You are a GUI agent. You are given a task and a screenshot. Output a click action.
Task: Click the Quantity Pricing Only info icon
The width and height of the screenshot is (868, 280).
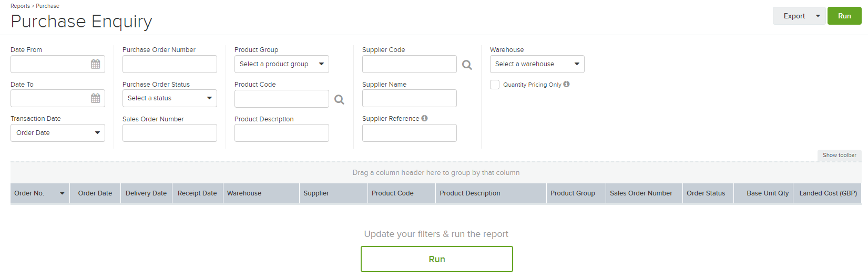(x=566, y=84)
